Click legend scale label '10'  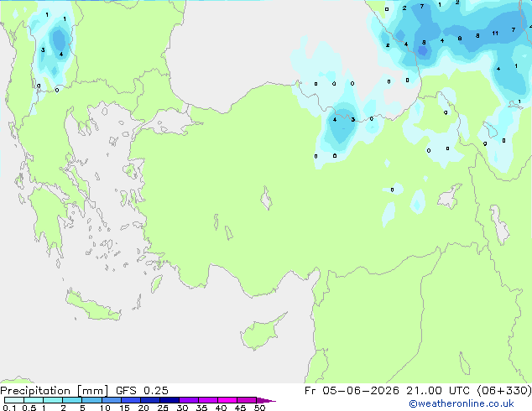pyautogui.click(x=105, y=408)
